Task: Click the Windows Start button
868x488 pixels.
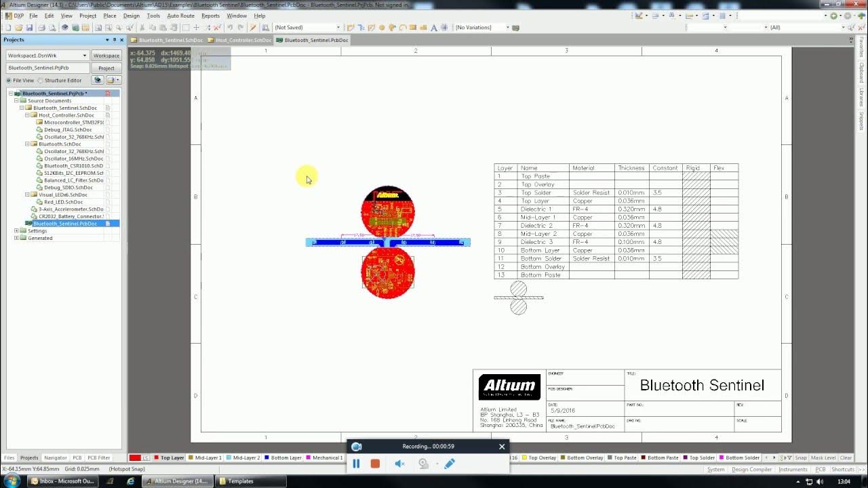Action: [12, 481]
